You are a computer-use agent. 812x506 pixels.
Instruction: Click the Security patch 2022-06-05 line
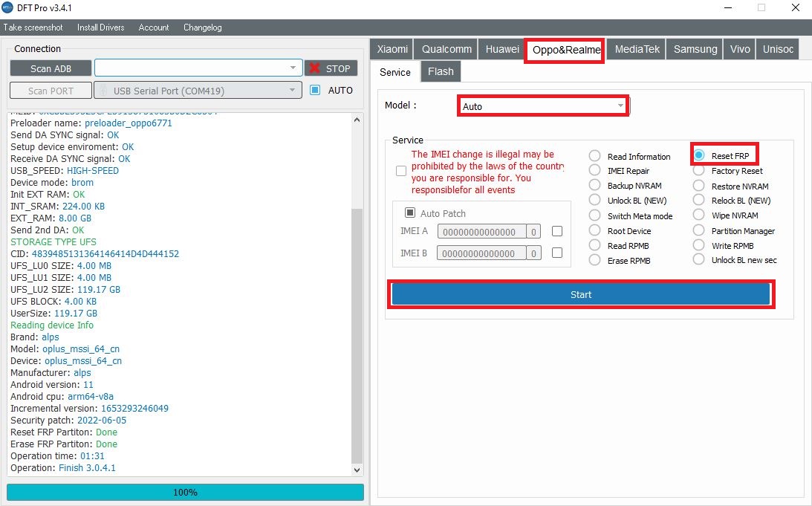coord(68,420)
